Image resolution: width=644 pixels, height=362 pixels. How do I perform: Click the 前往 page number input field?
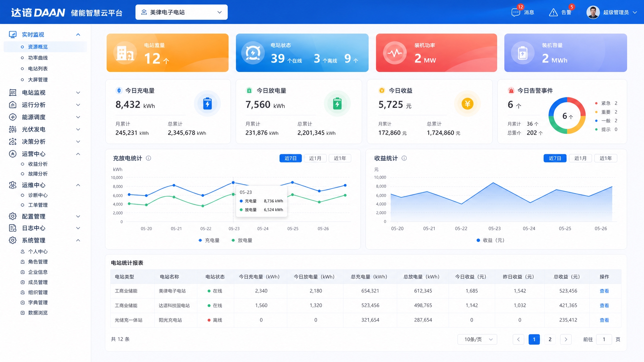(x=604, y=339)
